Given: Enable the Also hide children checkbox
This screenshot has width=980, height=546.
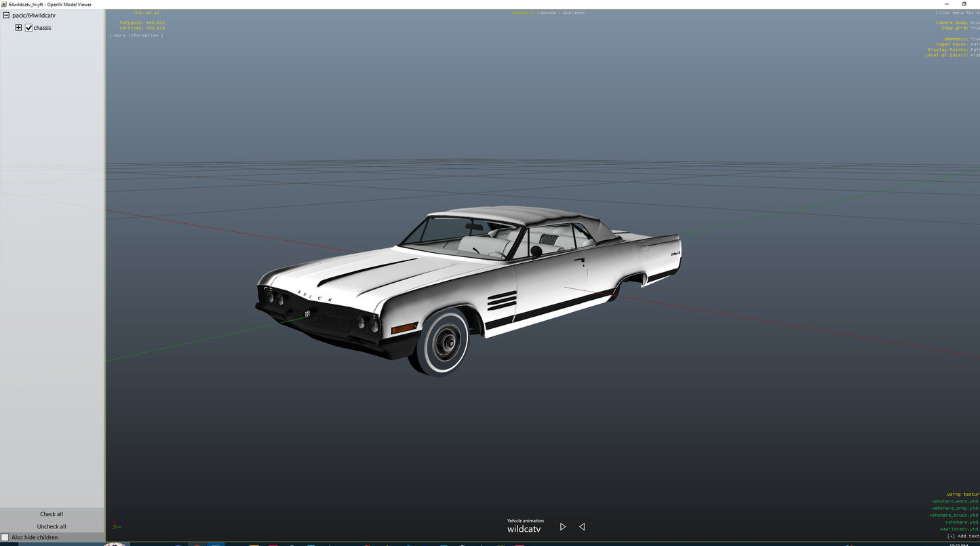Looking at the screenshot, I should (5, 537).
